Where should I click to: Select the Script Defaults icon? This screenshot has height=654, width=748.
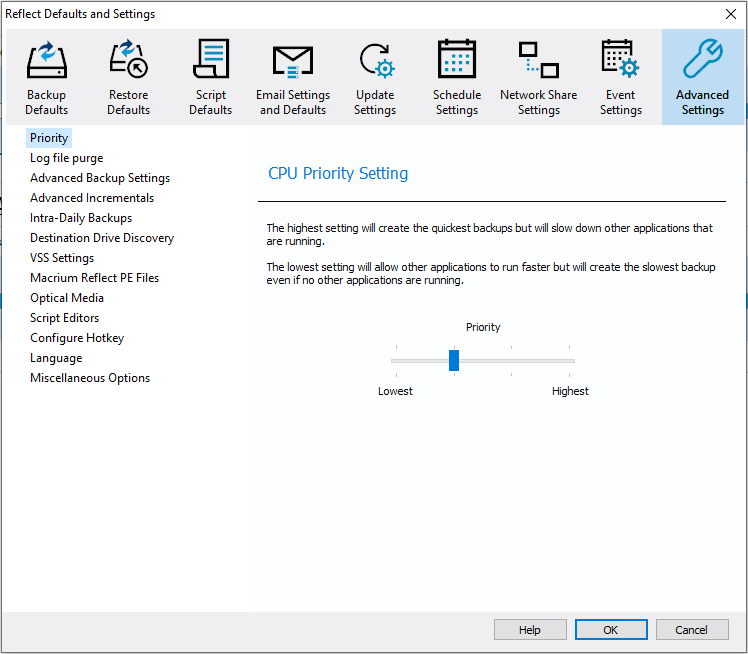[210, 59]
